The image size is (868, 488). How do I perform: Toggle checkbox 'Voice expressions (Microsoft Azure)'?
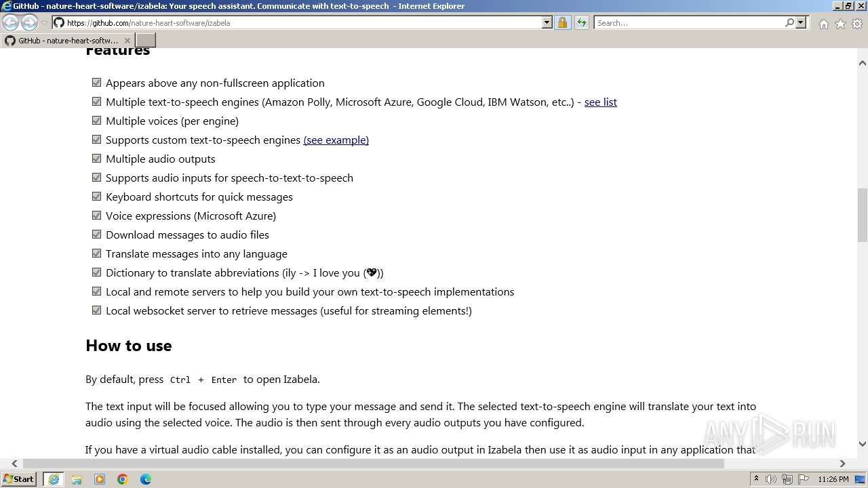(x=96, y=216)
